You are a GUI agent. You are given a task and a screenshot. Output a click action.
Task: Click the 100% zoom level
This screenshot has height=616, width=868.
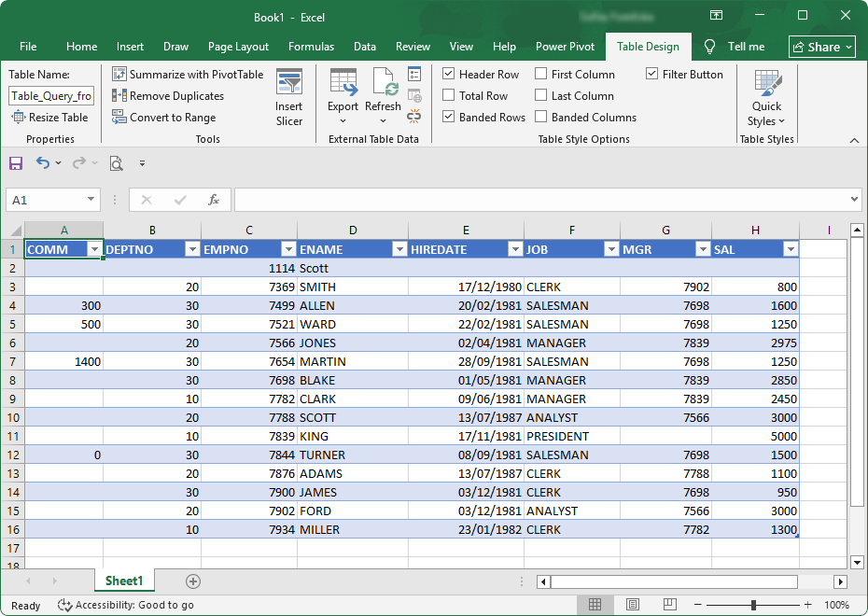836,605
